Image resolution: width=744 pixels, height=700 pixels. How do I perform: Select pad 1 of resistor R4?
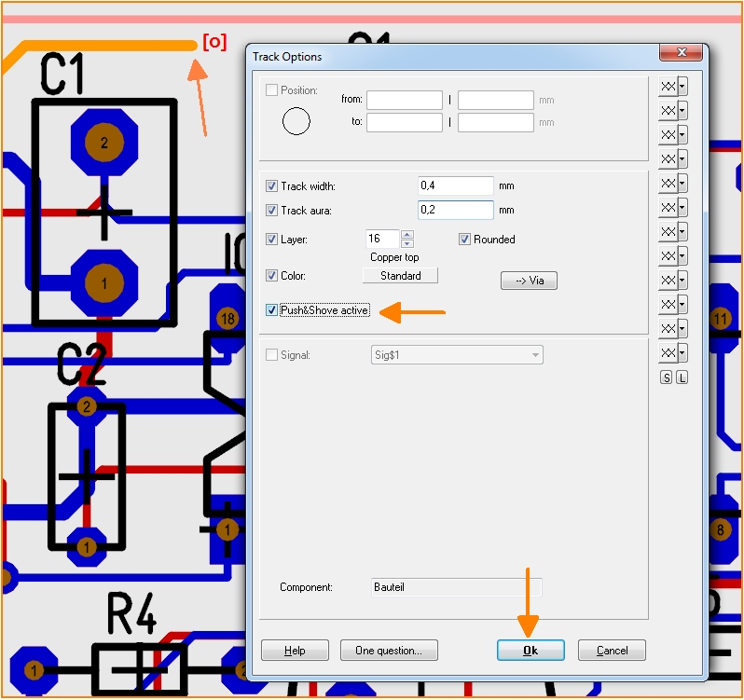[34, 670]
